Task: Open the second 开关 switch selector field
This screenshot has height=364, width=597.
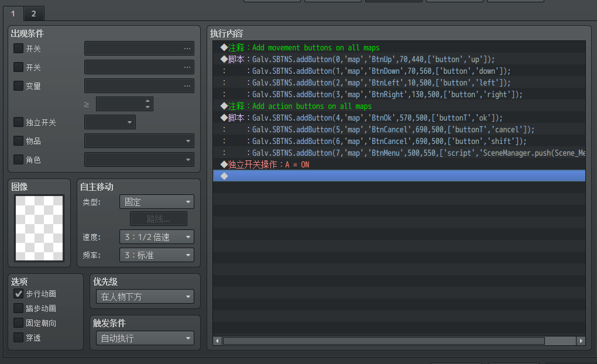Action: coord(139,67)
